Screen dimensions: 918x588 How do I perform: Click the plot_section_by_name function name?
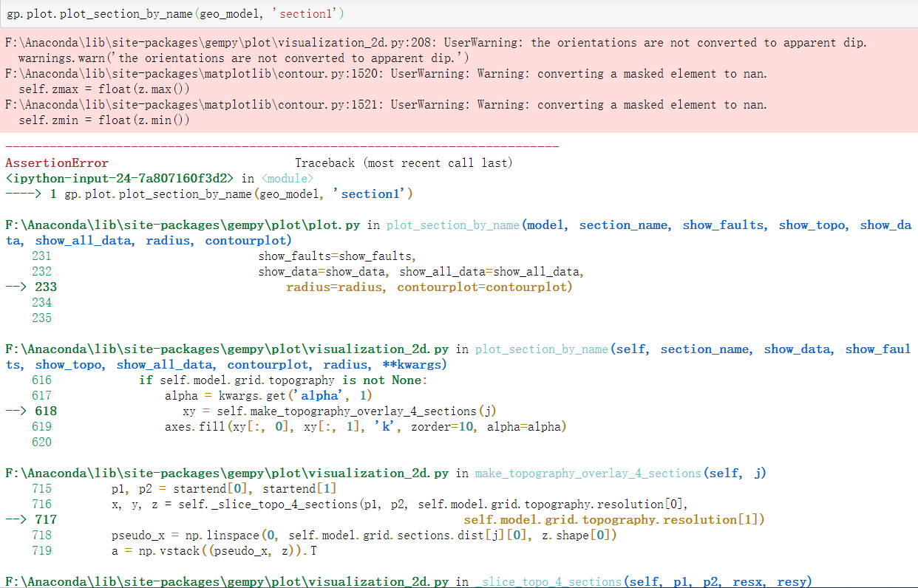pyautogui.click(x=455, y=225)
